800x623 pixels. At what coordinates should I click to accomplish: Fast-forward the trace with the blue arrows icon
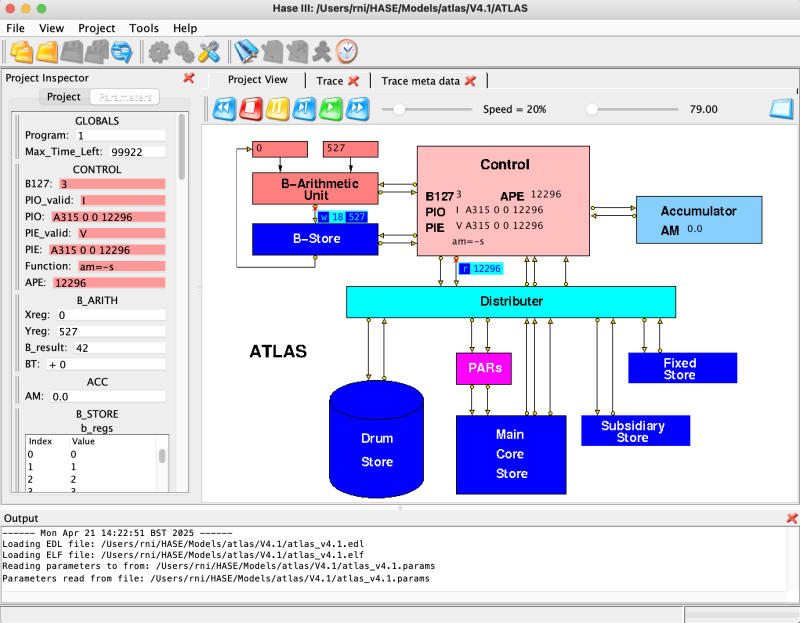tap(358, 109)
